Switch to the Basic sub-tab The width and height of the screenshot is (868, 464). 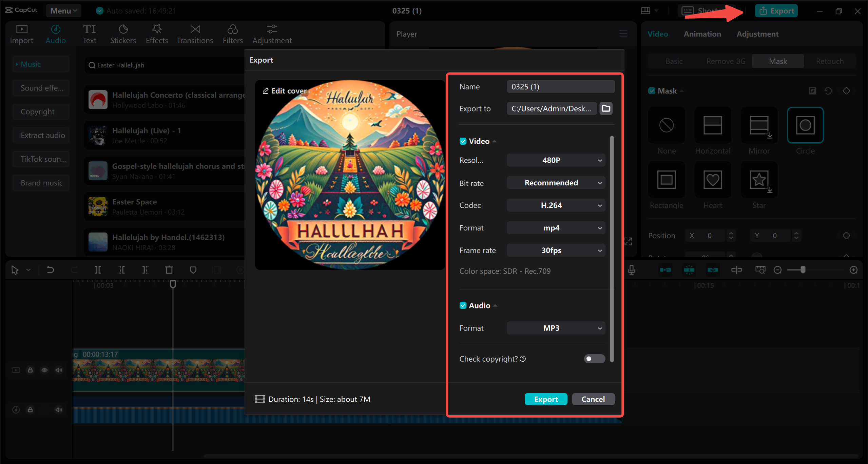pyautogui.click(x=674, y=61)
